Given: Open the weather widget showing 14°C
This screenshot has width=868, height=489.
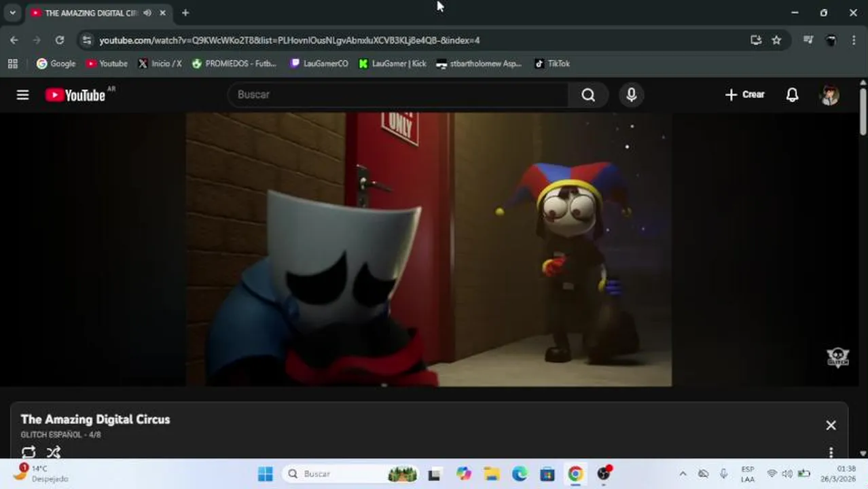Looking at the screenshot, I should [42, 473].
